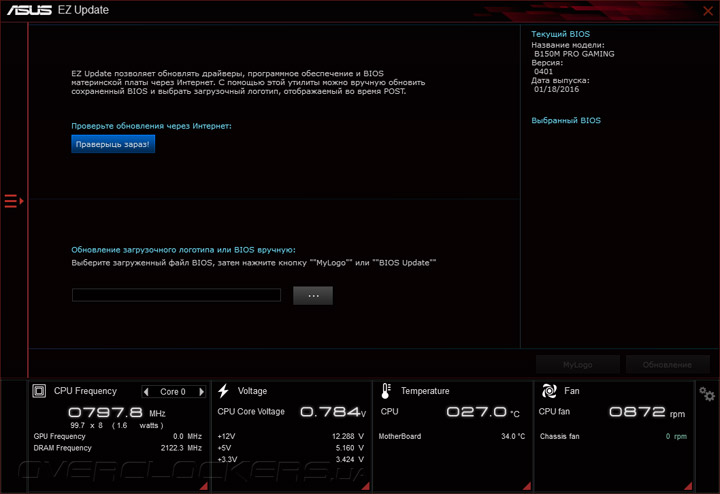The width and height of the screenshot is (720, 494).
Task: Click release date 01/18/2016
Action: (557, 89)
